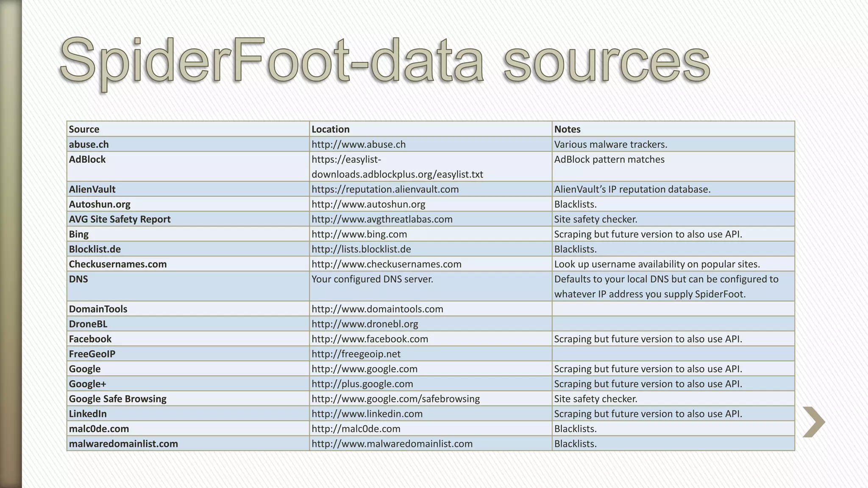Select the DNS source row name

coord(78,279)
